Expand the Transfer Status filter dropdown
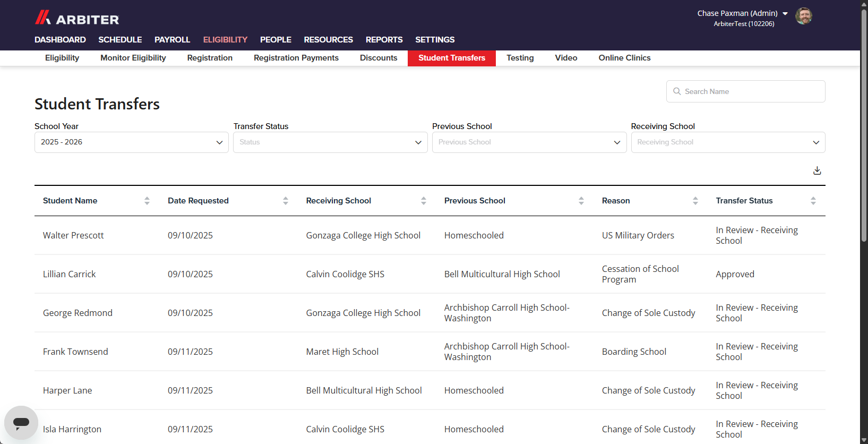This screenshot has height=444, width=868. click(330, 142)
